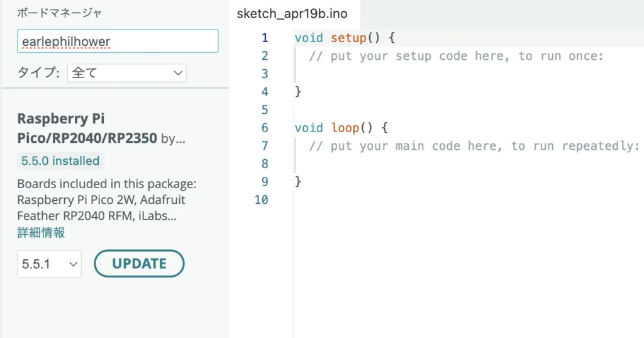Click line number 1 in gutter

(265, 38)
